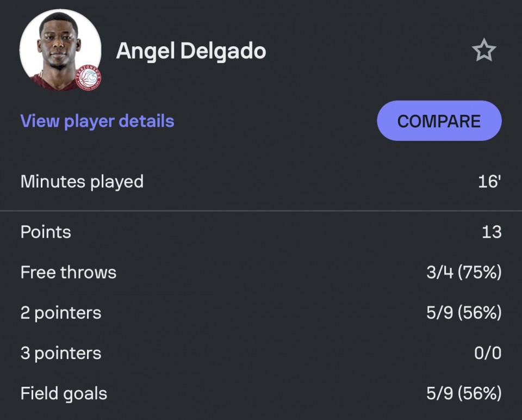Click the points value of 13
Image resolution: width=522 pixels, height=420 pixels.
click(x=491, y=232)
